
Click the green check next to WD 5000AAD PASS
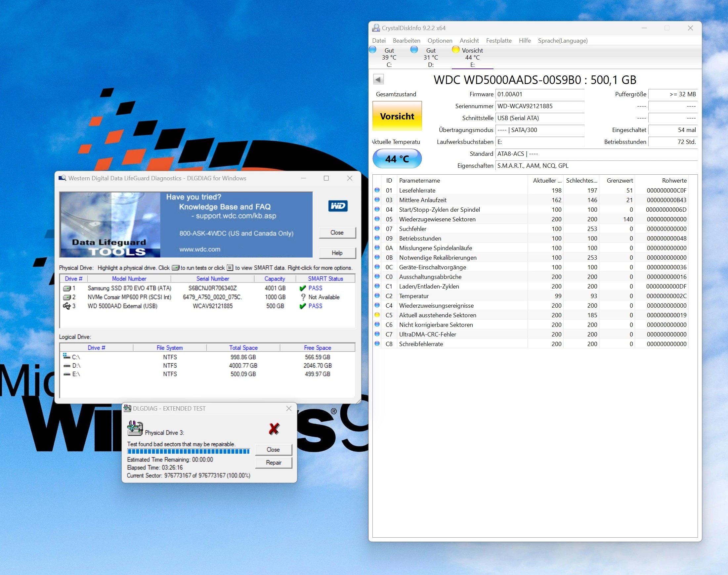(x=303, y=306)
